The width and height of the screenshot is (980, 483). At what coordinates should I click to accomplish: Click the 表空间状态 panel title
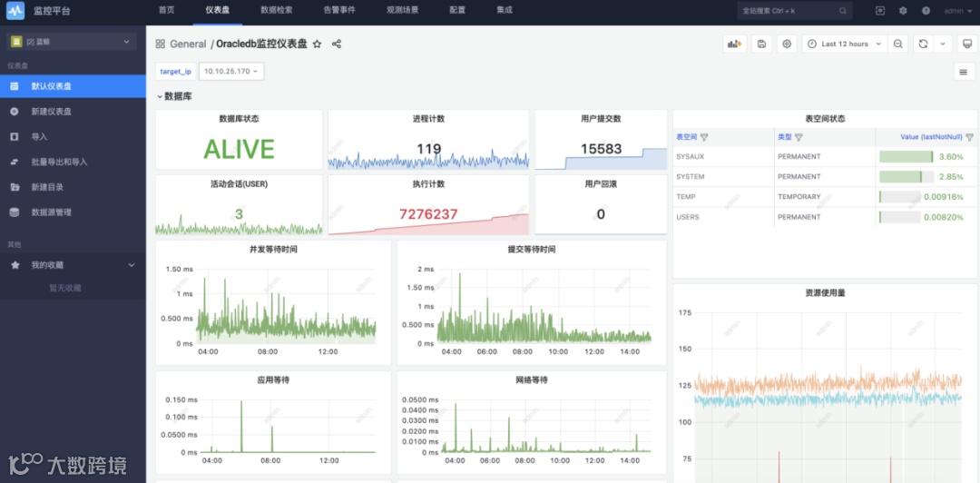[x=826, y=118]
